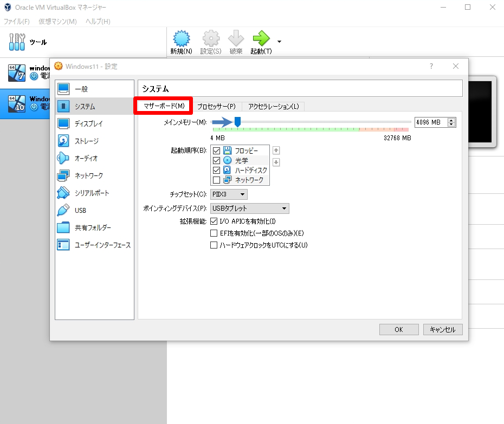Click the help question mark in settings dialog
This screenshot has height=424, width=504.
[431, 66]
